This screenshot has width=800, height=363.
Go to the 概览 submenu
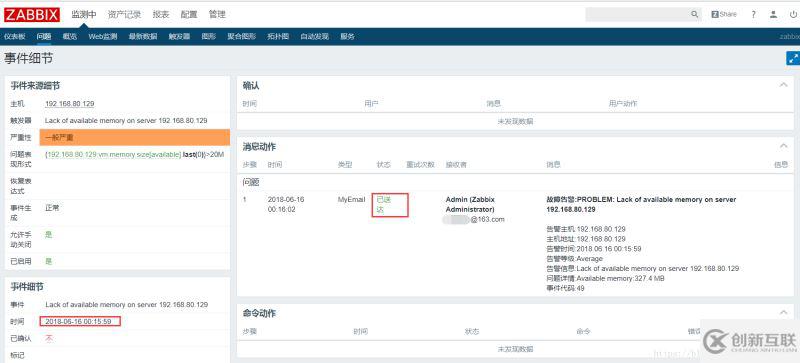(x=70, y=36)
